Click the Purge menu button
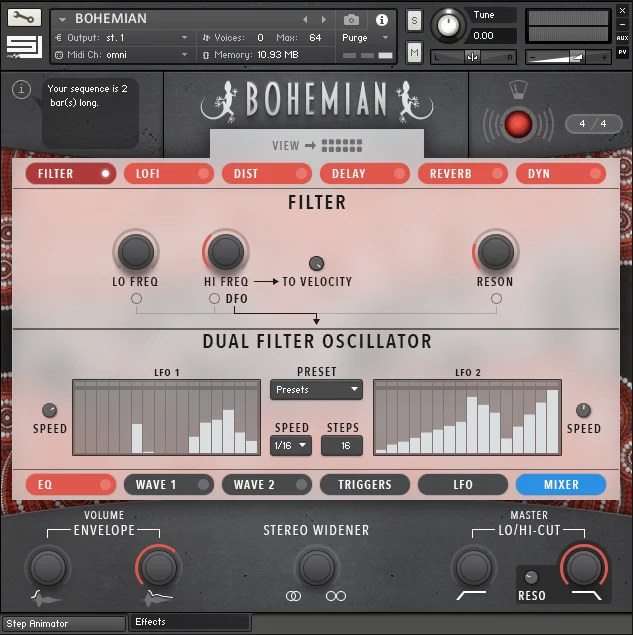 click(x=365, y=38)
